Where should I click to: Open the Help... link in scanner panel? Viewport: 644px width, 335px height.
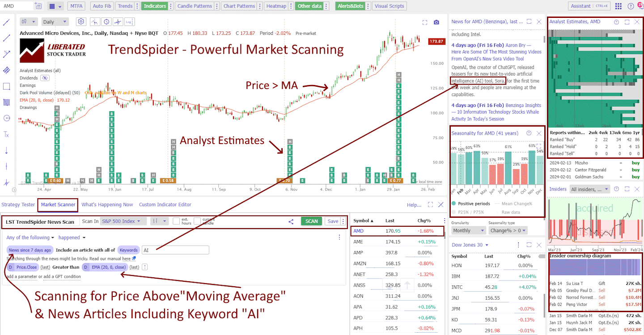click(x=414, y=205)
